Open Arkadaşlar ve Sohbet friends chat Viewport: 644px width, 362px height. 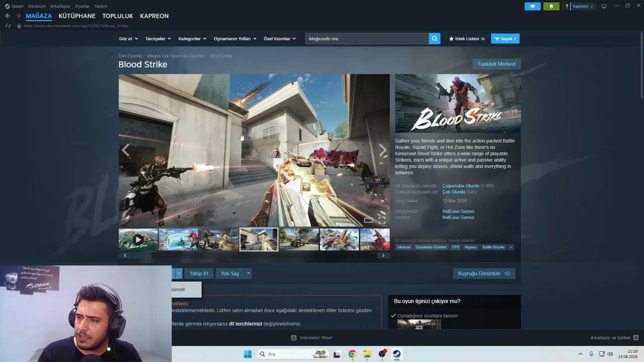[x=614, y=338]
